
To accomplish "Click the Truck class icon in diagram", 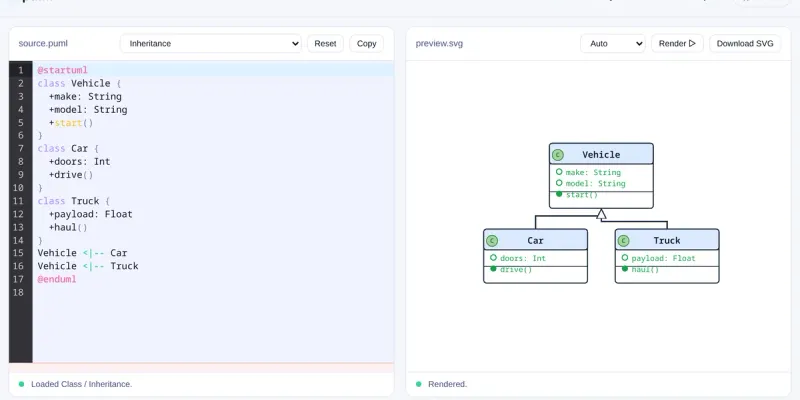I will (x=623, y=240).
